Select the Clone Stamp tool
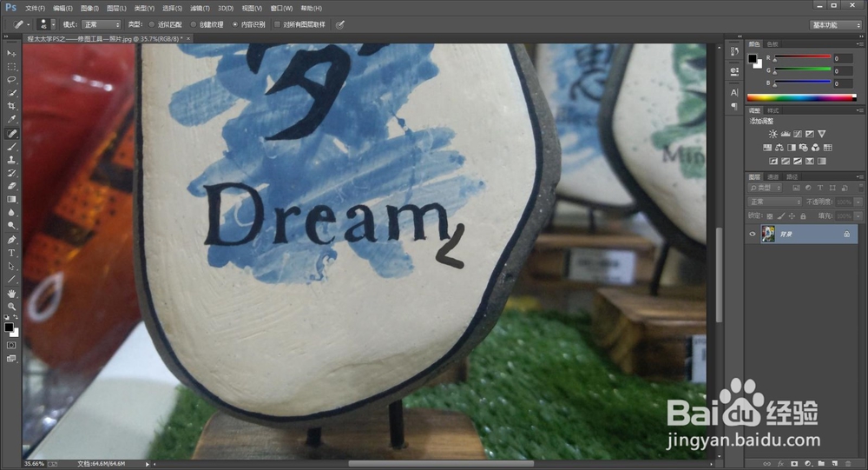 click(11, 160)
